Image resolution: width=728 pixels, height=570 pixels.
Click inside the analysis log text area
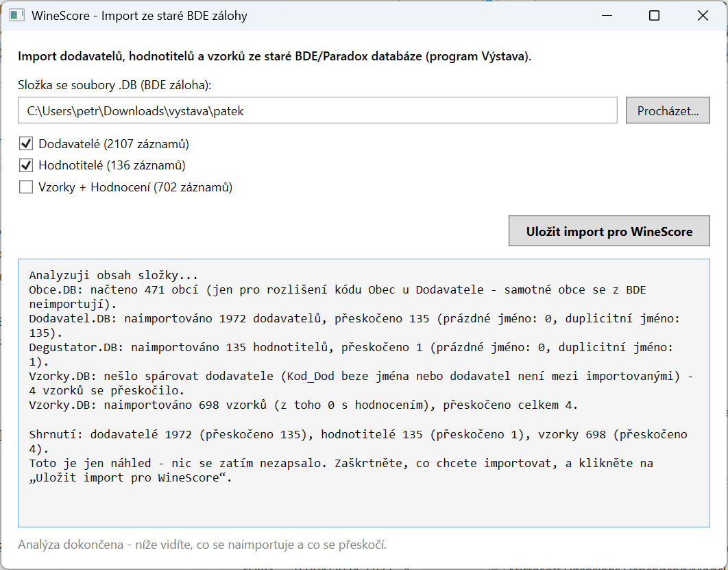[364, 393]
